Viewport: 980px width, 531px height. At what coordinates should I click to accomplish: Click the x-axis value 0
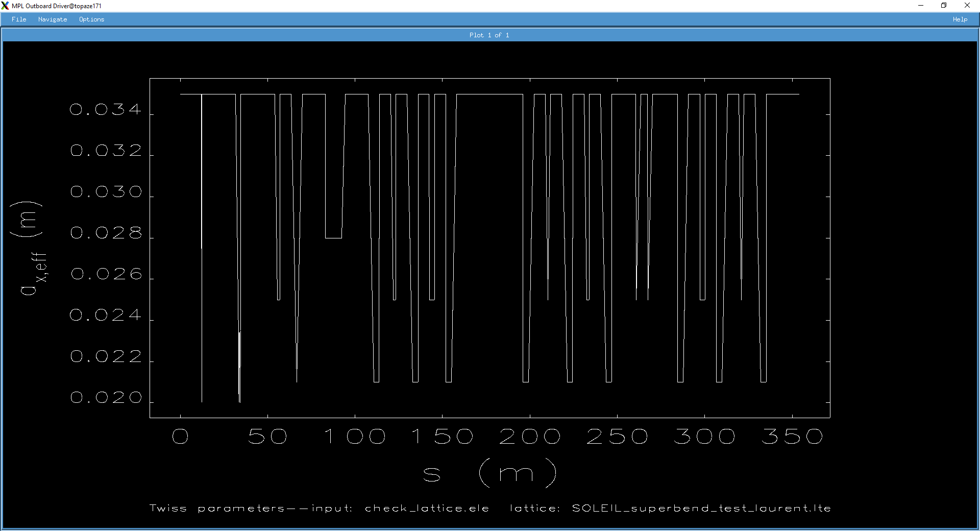180,437
